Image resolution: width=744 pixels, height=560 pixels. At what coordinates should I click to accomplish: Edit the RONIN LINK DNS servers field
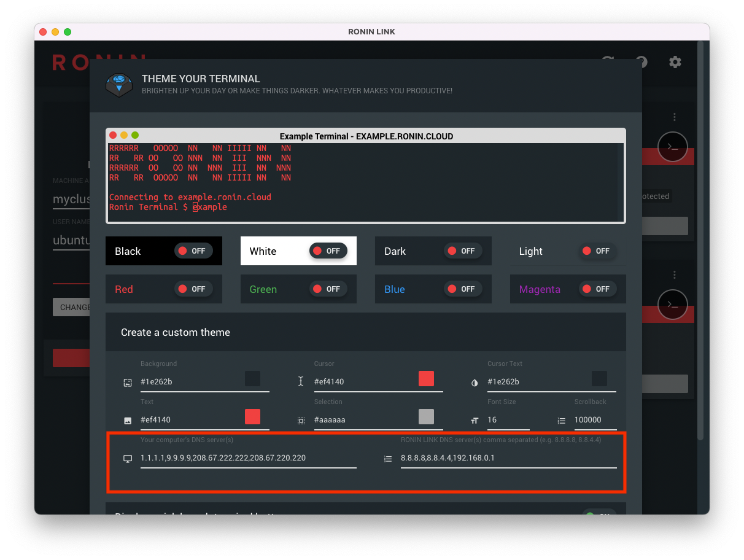point(509,458)
